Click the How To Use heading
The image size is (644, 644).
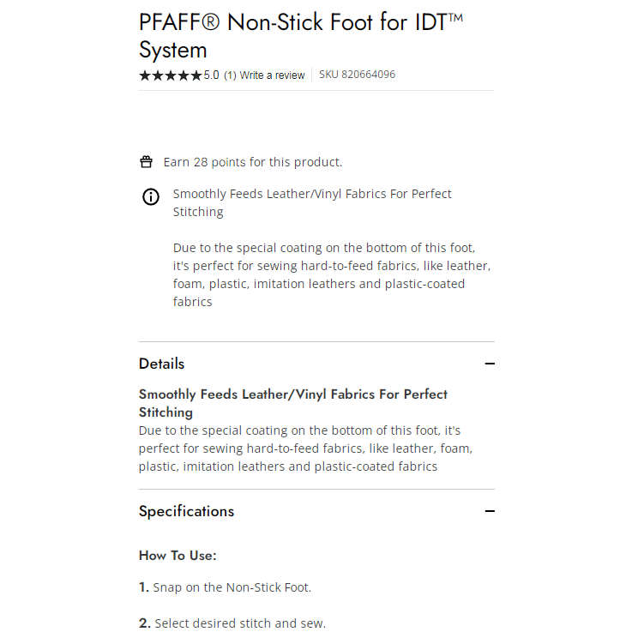[x=178, y=556]
